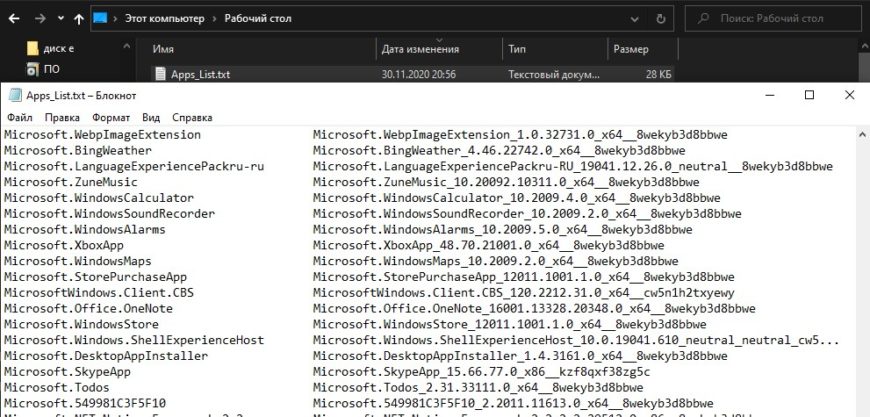
Task: Open address bar history dropdown
Action: (635, 19)
